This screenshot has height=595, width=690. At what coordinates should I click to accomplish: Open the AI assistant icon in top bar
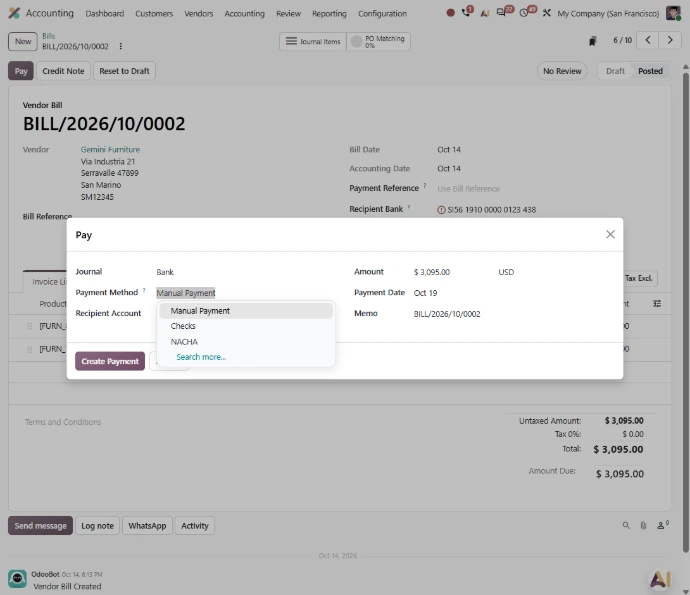(484, 13)
